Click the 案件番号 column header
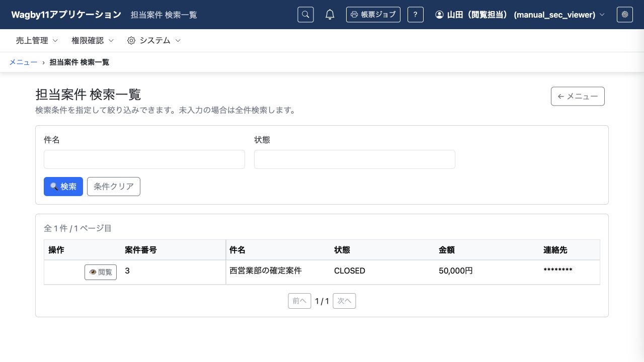Image resolution: width=644 pixels, height=362 pixels. (x=173, y=250)
